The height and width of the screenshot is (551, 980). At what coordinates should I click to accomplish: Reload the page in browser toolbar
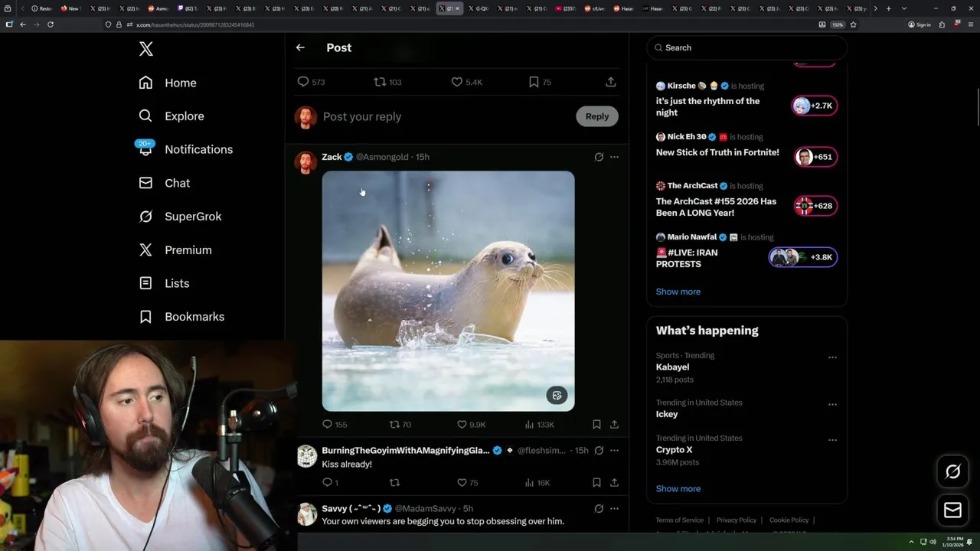51,24
